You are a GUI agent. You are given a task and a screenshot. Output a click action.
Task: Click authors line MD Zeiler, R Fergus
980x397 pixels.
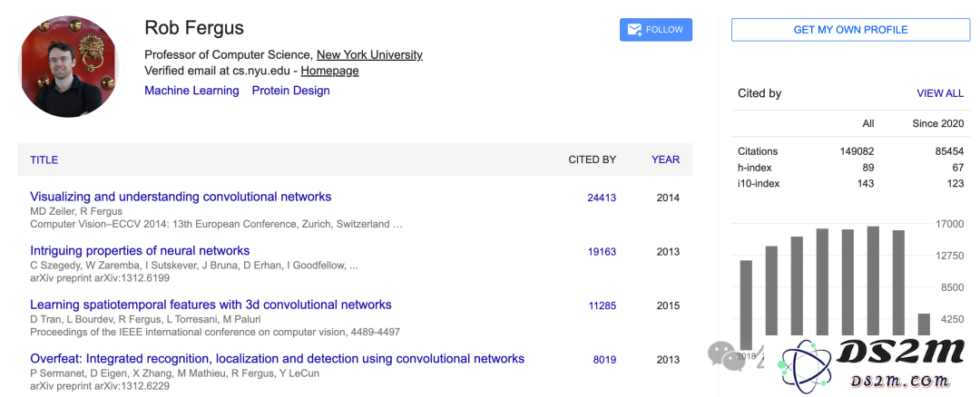(x=76, y=211)
